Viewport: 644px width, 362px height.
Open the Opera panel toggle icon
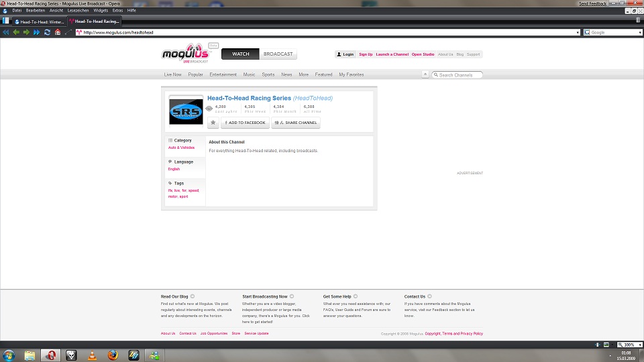(5, 21)
